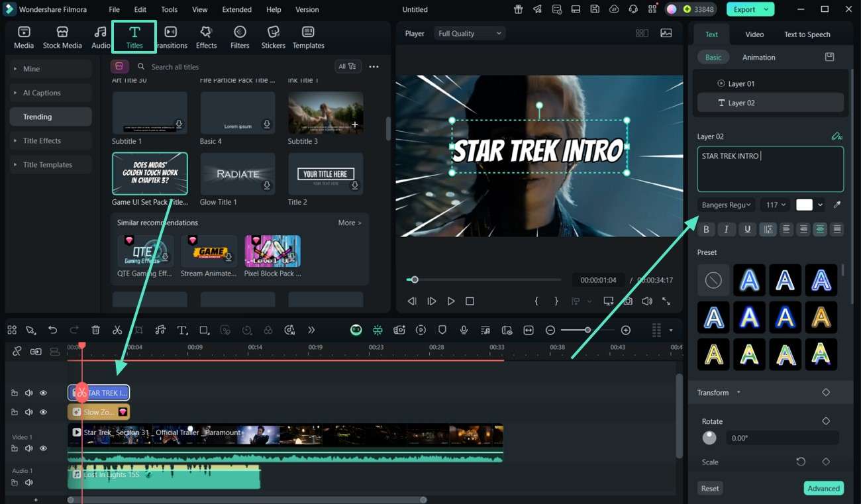This screenshot has height=504, width=861.
Task: Open the Filters tab
Action: [x=240, y=38]
